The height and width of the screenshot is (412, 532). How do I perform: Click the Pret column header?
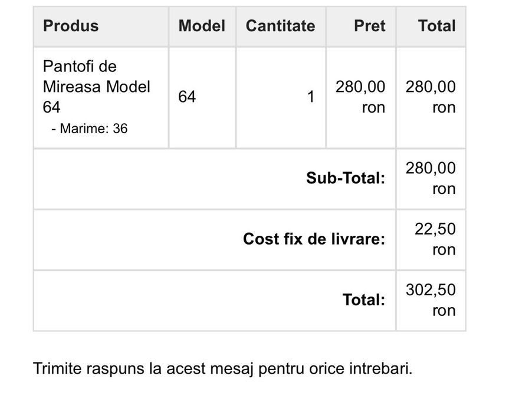[369, 26]
